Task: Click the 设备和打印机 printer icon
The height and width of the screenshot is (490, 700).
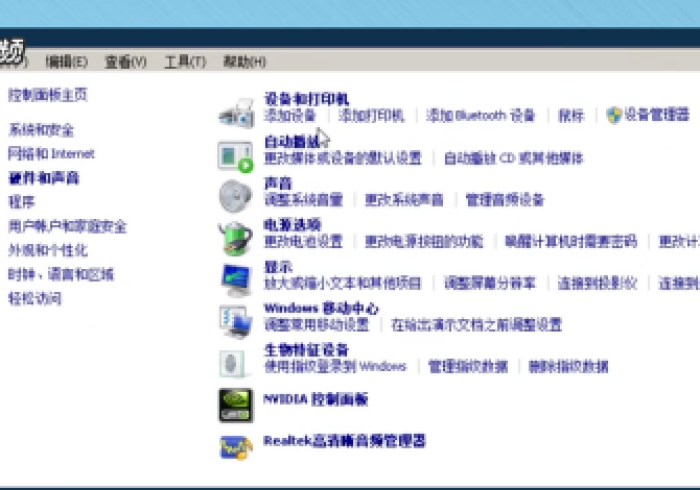Action: (236, 113)
